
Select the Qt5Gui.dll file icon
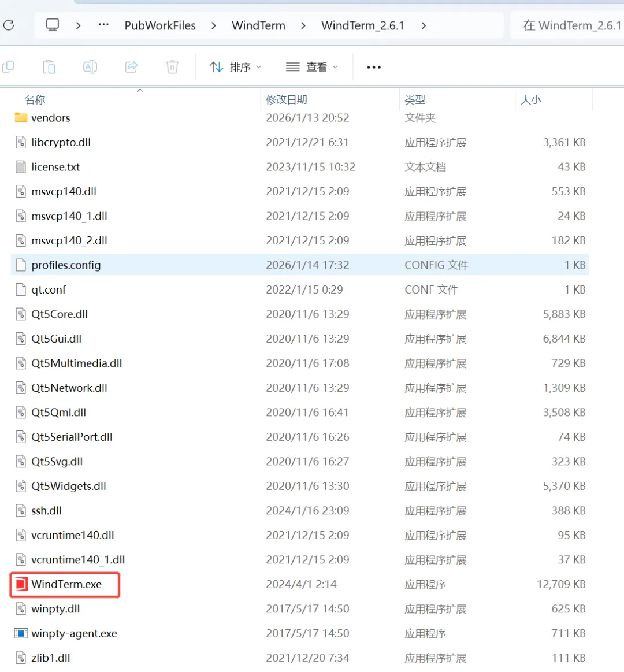(x=21, y=339)
